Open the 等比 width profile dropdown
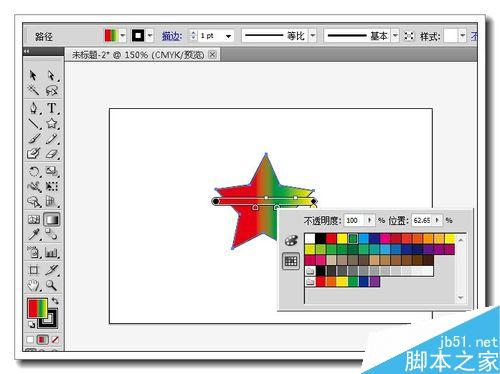 (x=312, y=36)
